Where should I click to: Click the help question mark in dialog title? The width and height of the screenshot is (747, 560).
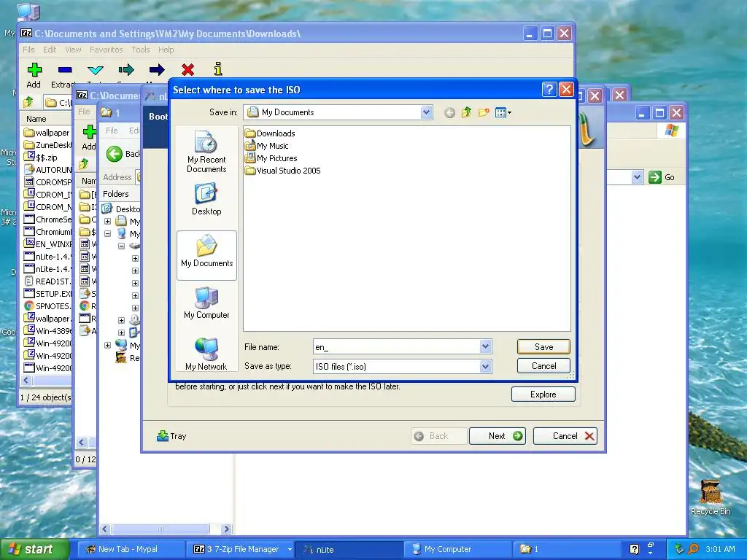pos(549,90)
